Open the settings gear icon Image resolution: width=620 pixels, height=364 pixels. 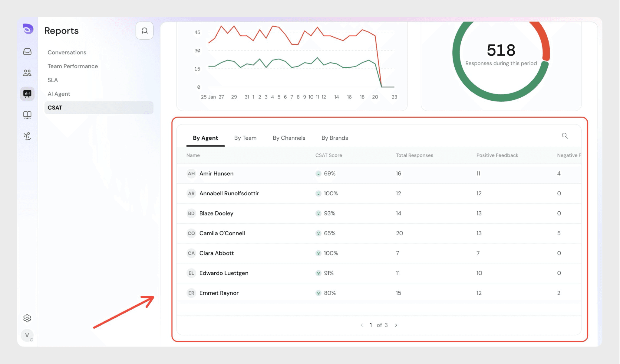27,318
